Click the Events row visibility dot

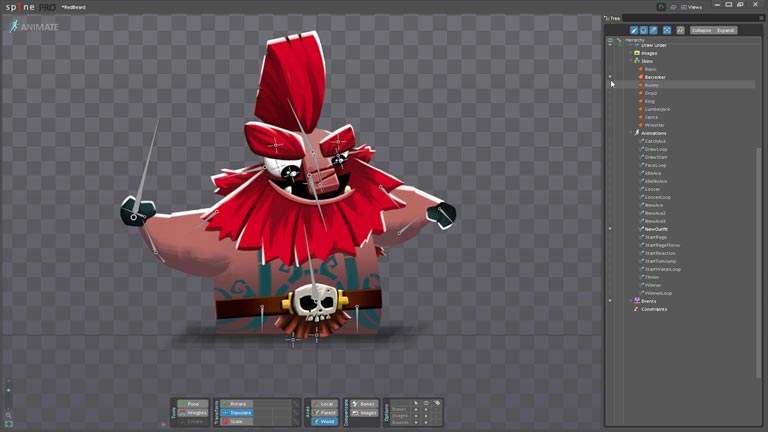(610, 301)
